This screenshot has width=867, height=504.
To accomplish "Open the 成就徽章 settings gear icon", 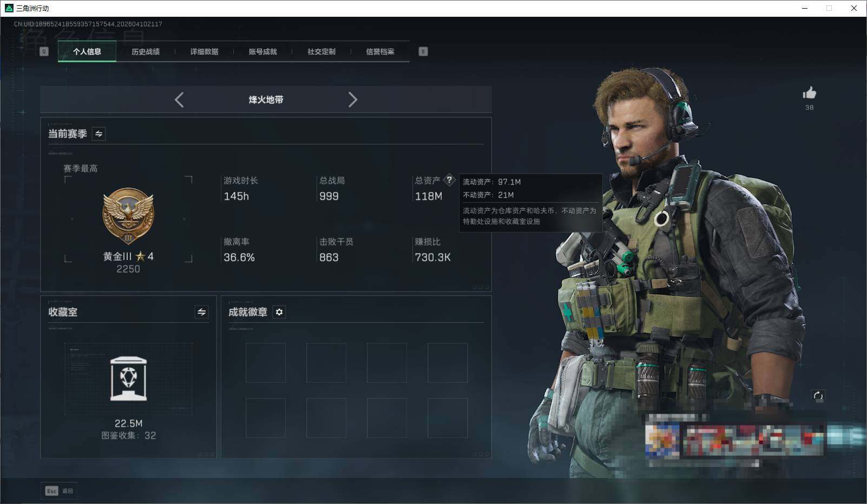I will click(x=279, y=312).
